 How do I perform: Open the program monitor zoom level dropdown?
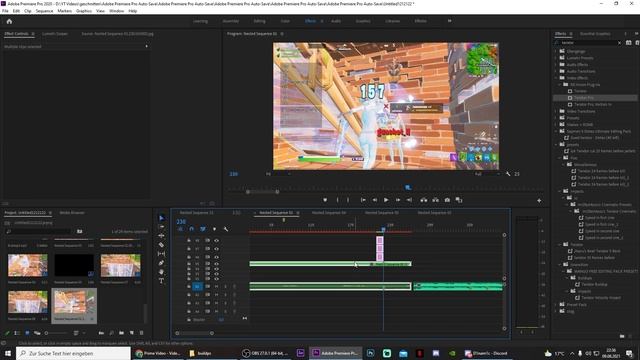click(278, 174)
